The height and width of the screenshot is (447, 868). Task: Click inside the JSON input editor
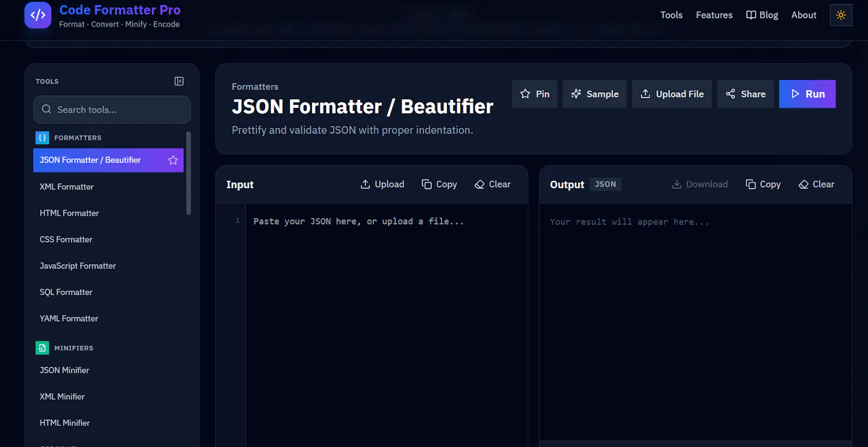tap(386, 325)
